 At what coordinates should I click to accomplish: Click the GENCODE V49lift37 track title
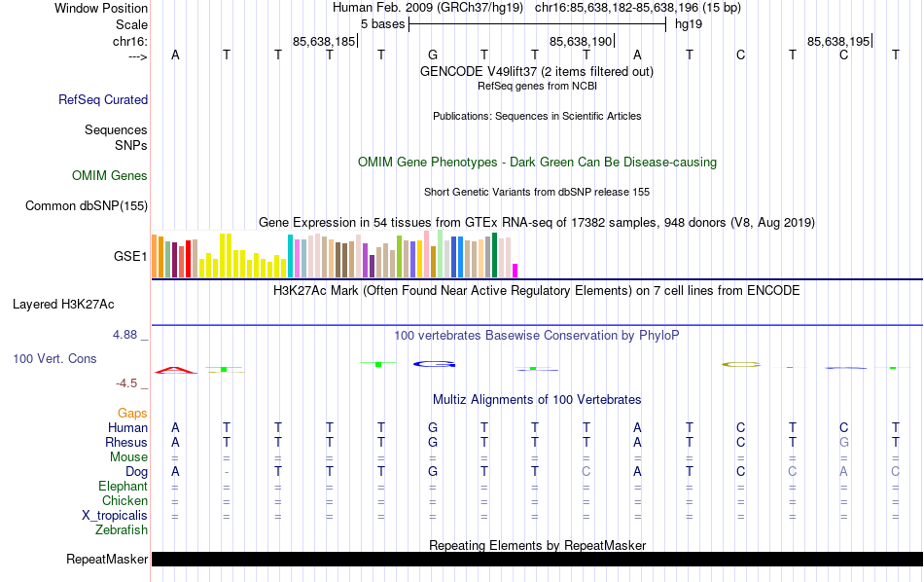click(x=537, y=72)
